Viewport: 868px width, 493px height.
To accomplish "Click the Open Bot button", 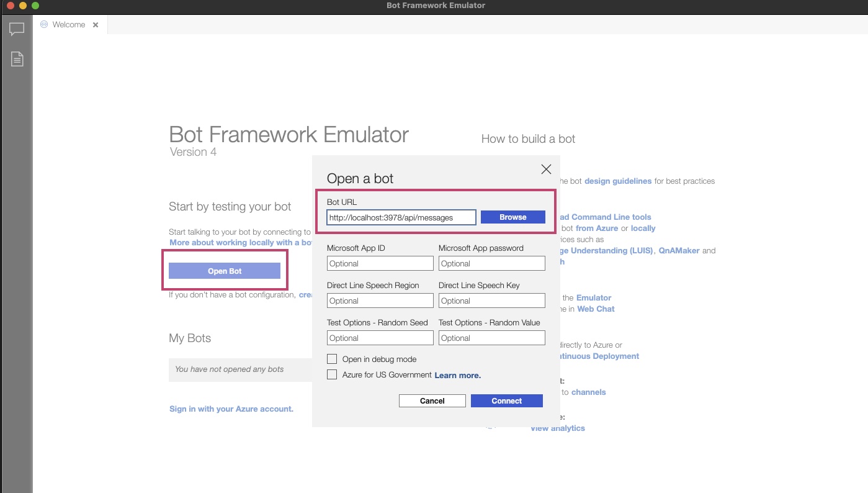I will (225, 271).
